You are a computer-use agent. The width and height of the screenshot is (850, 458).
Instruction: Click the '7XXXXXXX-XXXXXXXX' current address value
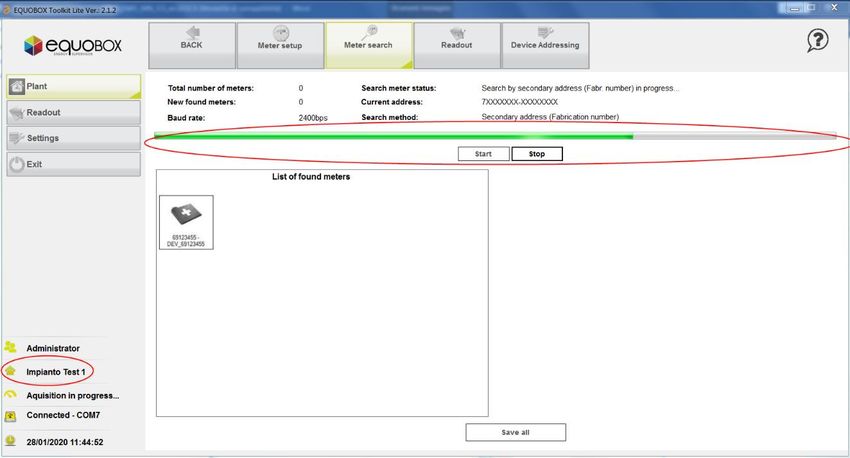click(520, 102)
